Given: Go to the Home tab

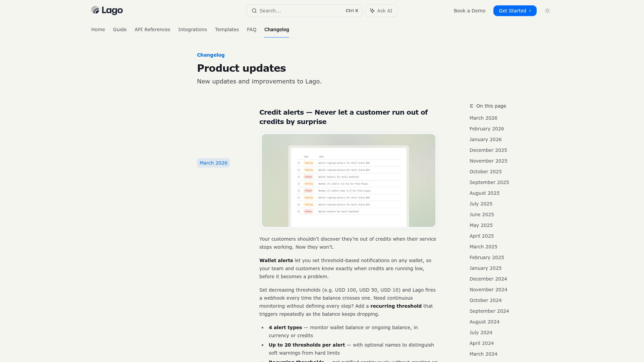Looking at the screenshot, I should click(98, 29).
